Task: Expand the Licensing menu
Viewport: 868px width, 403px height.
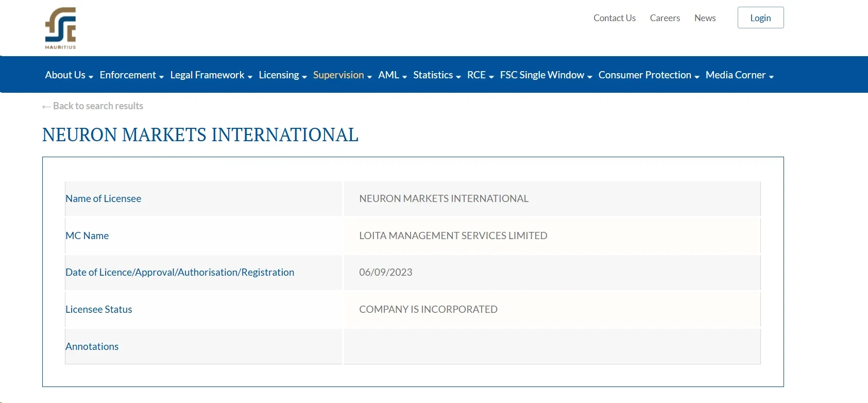Action: (x=283, y=75)
